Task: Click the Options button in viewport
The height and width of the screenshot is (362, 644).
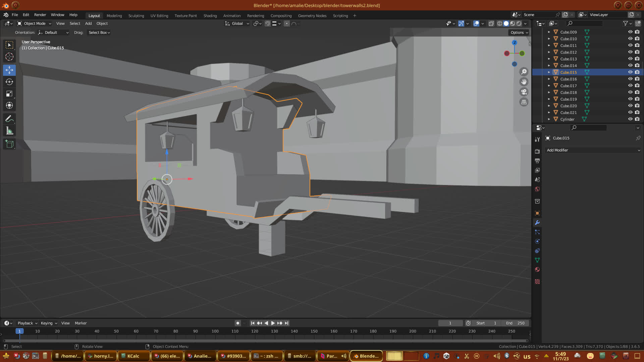Action: pos(519,33)
